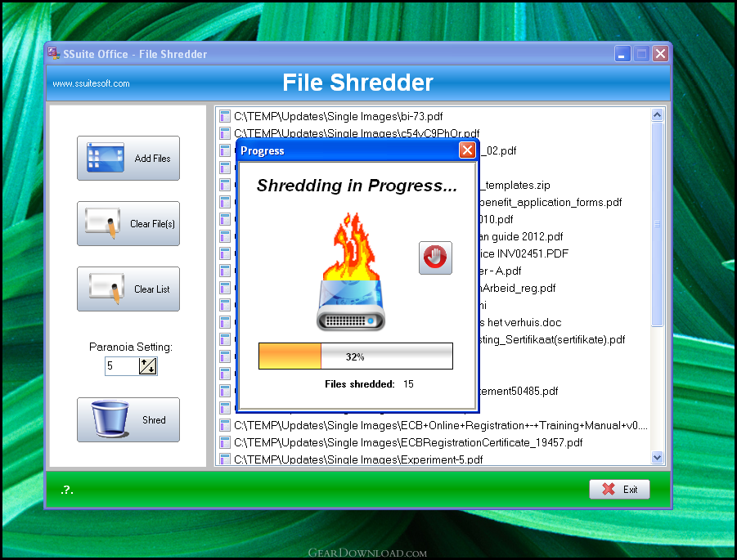The image size is (737, 560).
Task: Select the benefit_application_forms.pdf entry
Action: (x=551, y=203)
